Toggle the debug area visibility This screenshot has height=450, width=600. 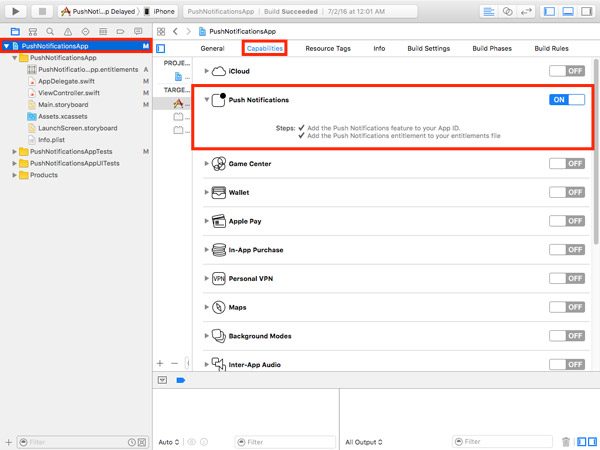click(x=568, y=11)
